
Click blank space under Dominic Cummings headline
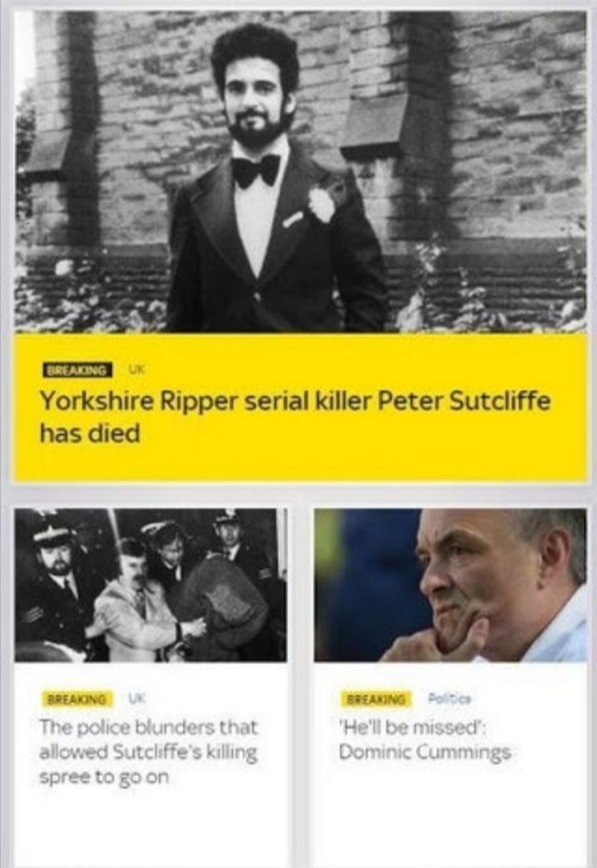[x=450, y=814]
